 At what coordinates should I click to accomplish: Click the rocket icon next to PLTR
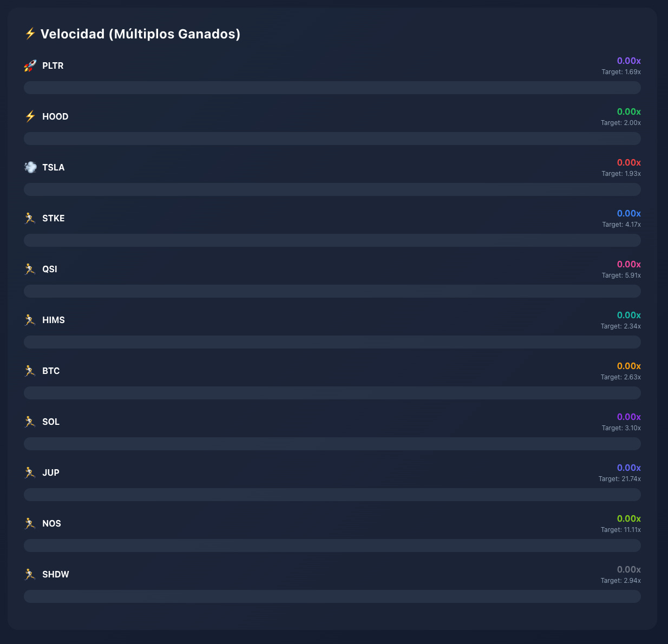30,66
